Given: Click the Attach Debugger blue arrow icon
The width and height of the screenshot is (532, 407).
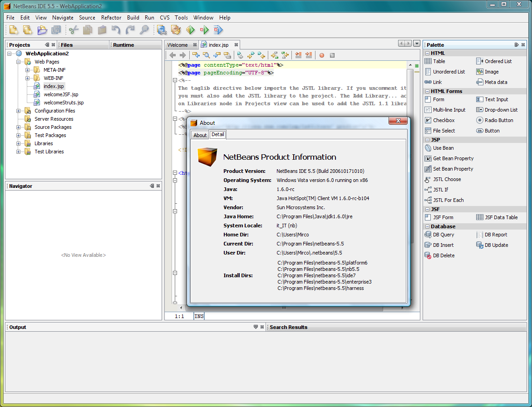Looking at the screenshot, I should 218,30.
